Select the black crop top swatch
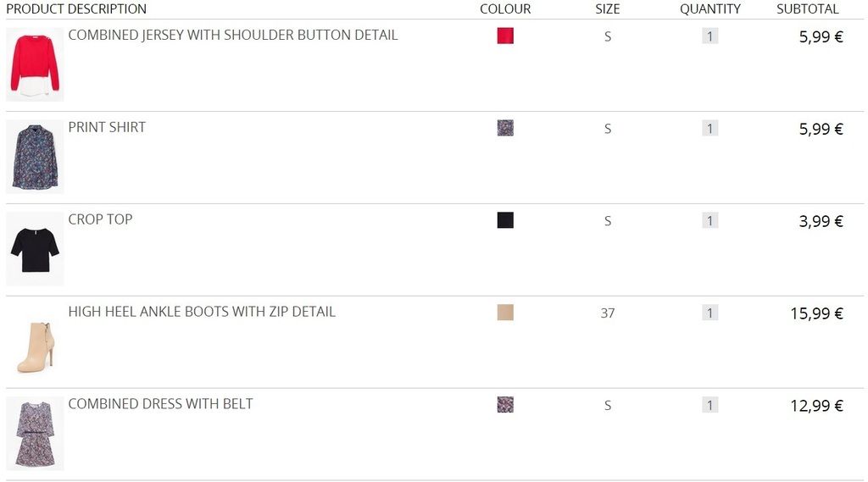Viewport: 868px width, 482px height. point(505,220)
